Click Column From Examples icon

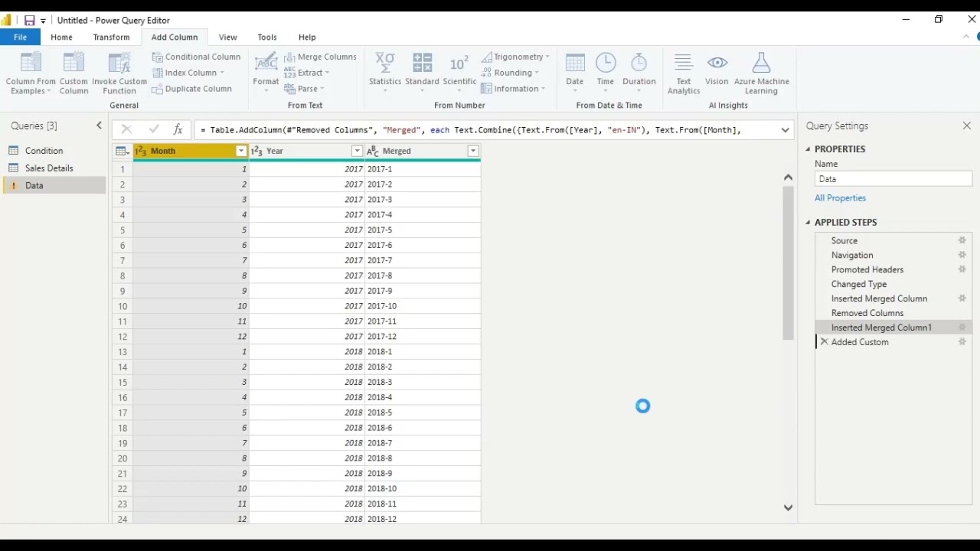31,63
